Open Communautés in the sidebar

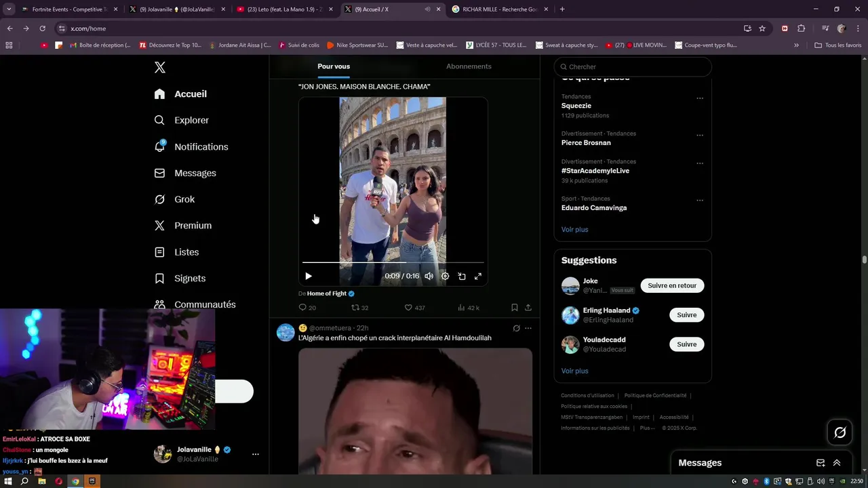[195, 304]
